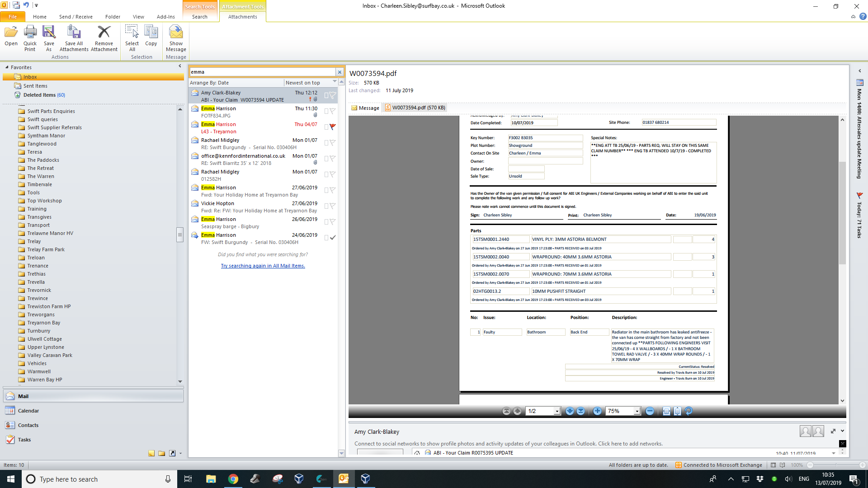Clear the emma search box

point(340,72)
